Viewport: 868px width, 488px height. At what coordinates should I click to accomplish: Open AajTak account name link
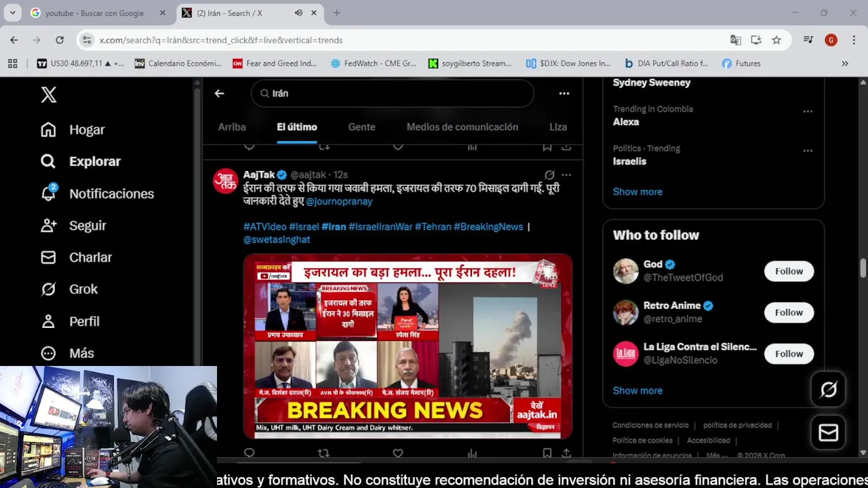[260, 175]
